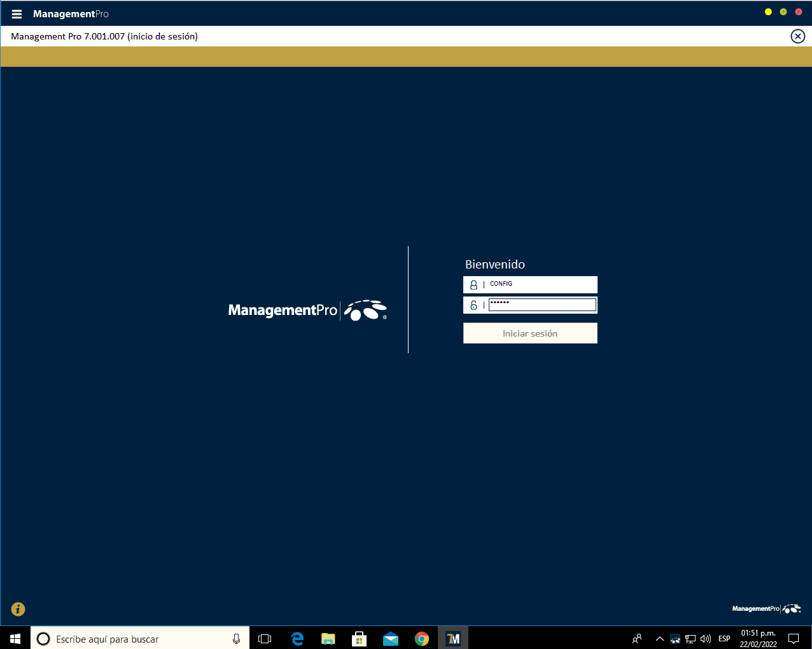The width and height of the screenshot is (812, 649).
Task: Click the padlock icon beside password field
Action: [x=473, y=305]
